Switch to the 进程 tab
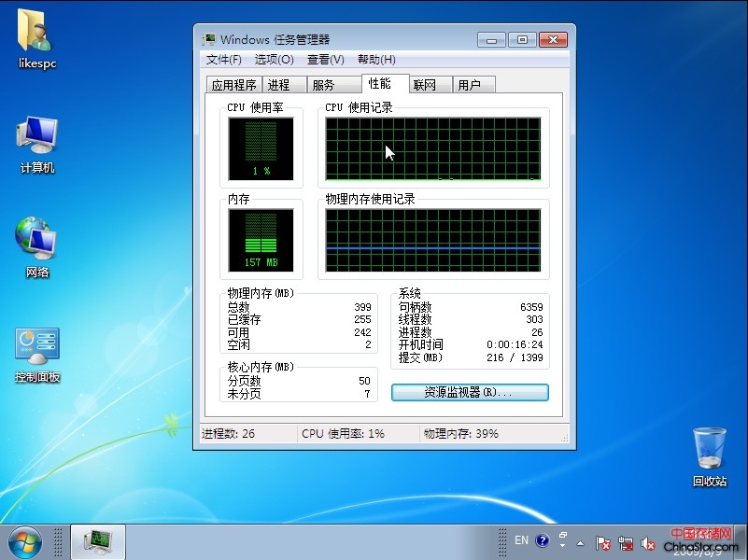Viewport: 748px width, 560px height. point(278,85)
